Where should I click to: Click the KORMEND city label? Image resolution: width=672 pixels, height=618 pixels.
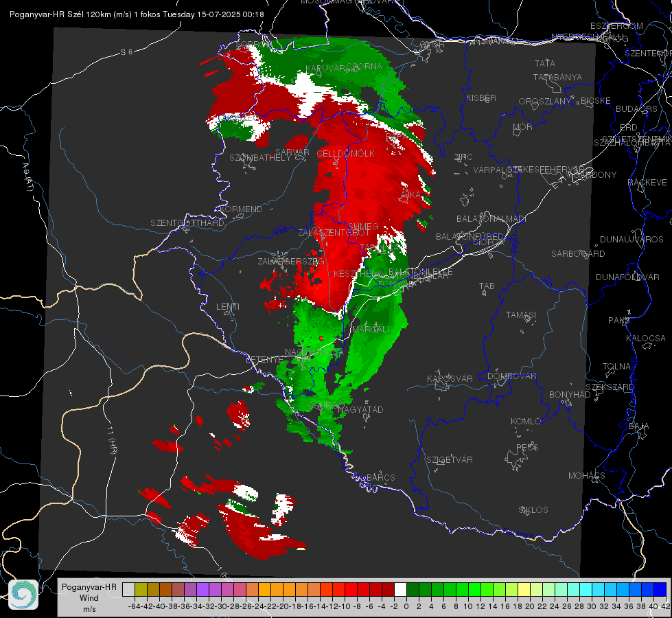tap(241, 209)
